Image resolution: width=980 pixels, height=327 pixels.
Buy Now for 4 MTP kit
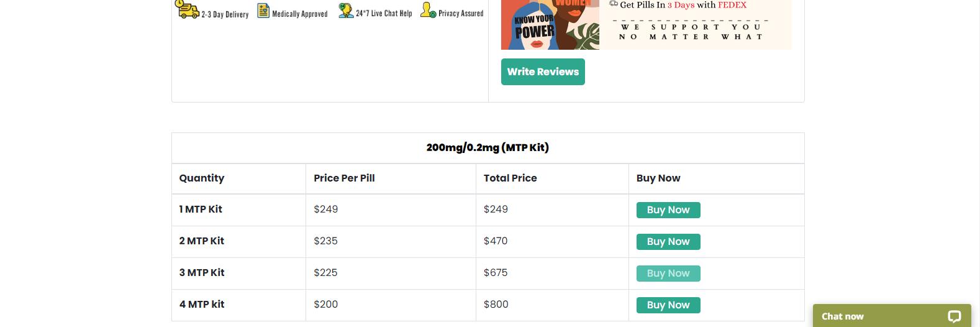[668, 305]
